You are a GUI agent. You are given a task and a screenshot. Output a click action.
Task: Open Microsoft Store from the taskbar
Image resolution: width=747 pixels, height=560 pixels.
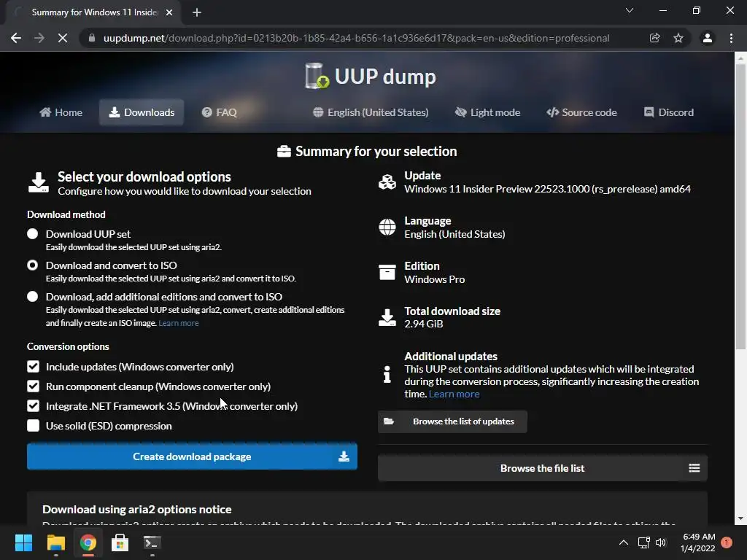click(x=120, y=542)
